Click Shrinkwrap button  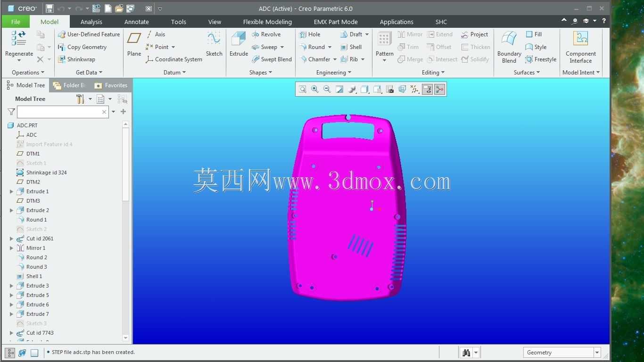(x=76, y=59)
